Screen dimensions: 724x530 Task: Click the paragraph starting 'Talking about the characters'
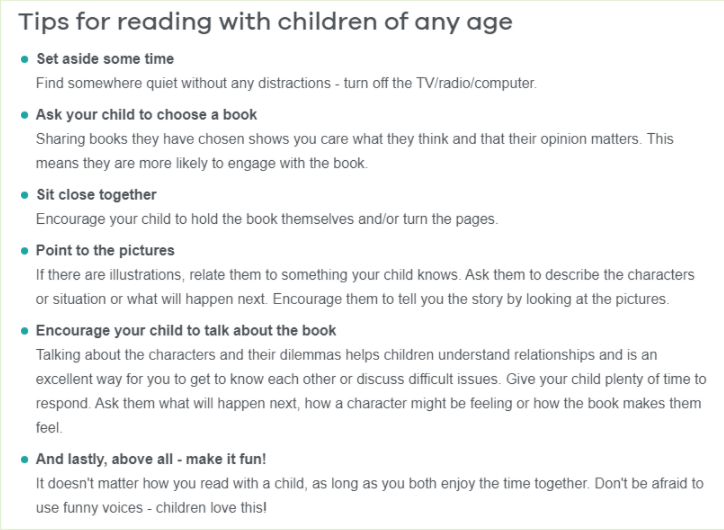tap(371, 391)
